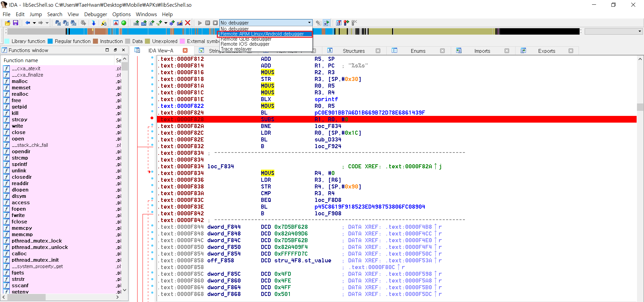Expand the jump-forward history arrow
The width and height of the screenshot is (644, 302).
[x=47, y=23]
